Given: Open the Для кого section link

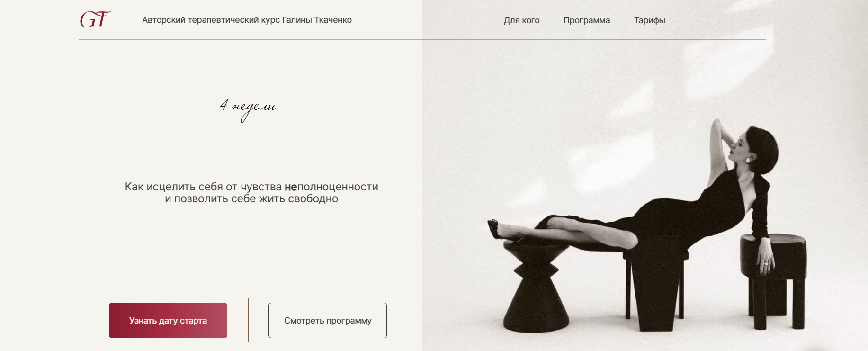Looking at the screenshot, I should pos(521,20).
